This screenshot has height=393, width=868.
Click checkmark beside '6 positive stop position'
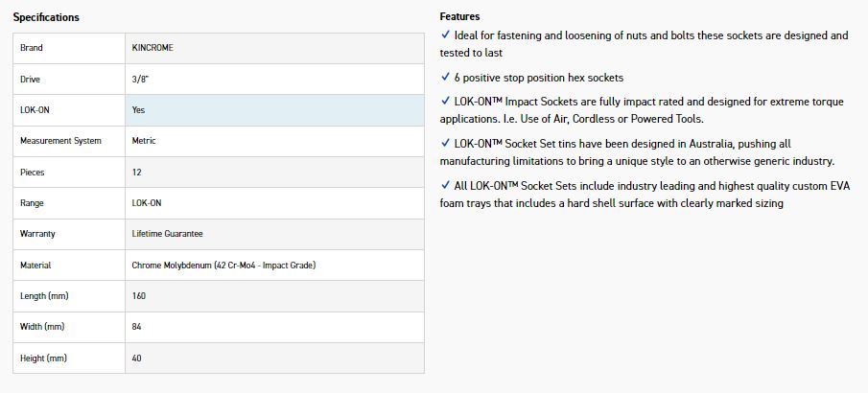pyautogui.click(x=445, y=77)
